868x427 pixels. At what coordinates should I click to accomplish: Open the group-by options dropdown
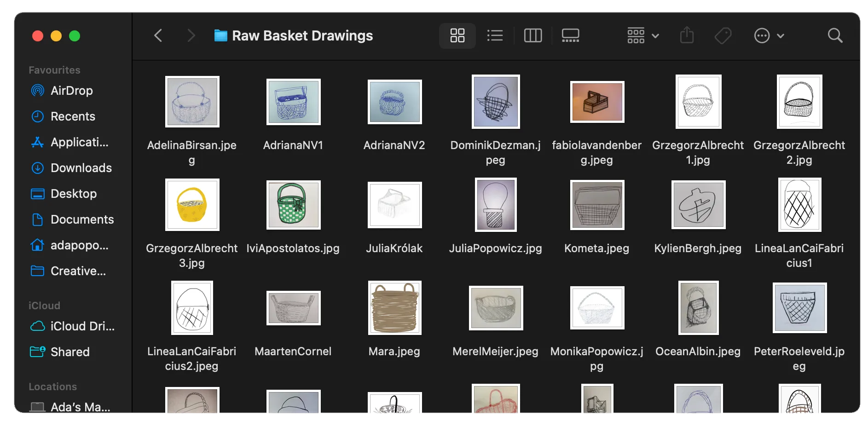tap(642, 35)
